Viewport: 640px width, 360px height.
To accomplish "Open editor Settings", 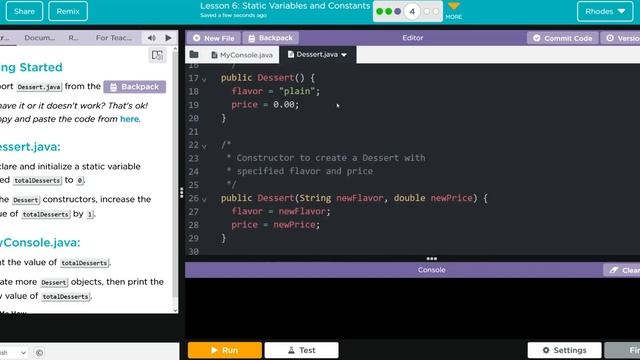I will 564,350.
